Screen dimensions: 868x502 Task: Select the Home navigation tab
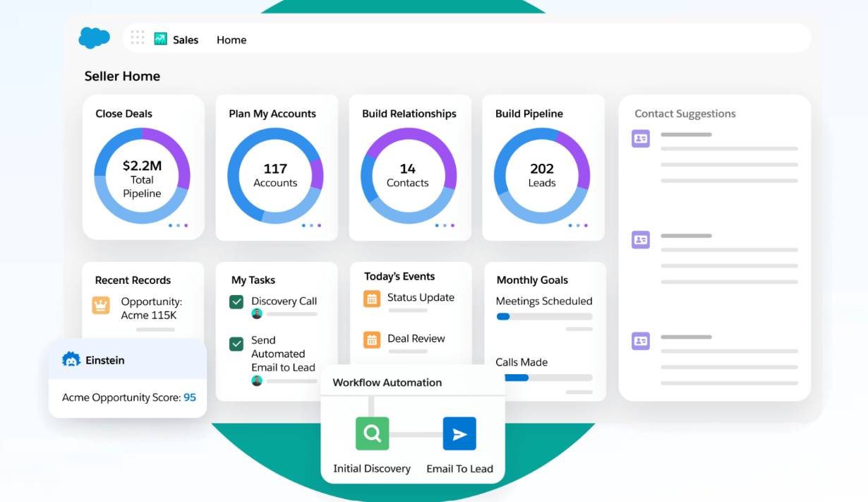point(231,40)
